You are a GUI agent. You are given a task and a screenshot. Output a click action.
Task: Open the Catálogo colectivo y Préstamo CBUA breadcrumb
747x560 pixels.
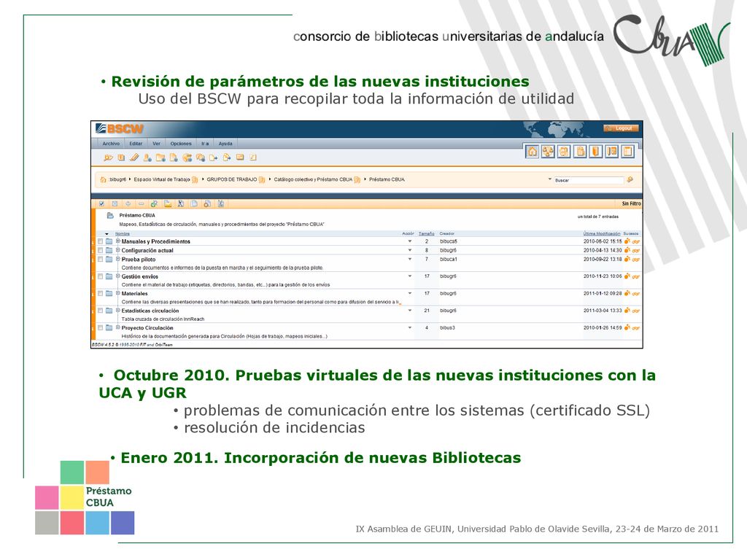313,179
